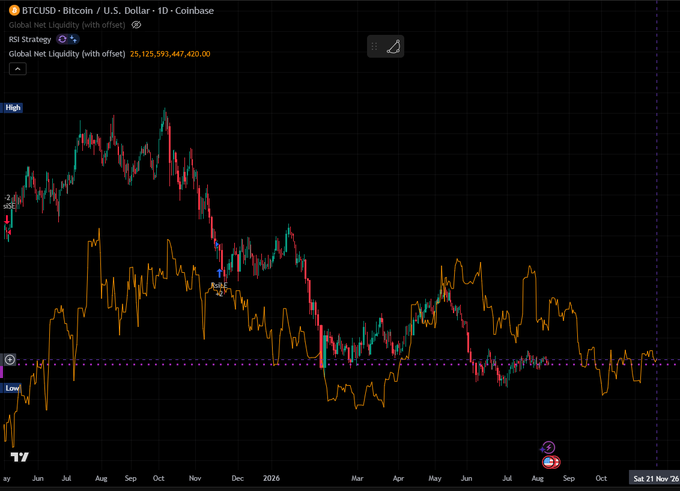Toggle visibility of hidden Global Net Liquidity indicator

click(x=136, y=25)
